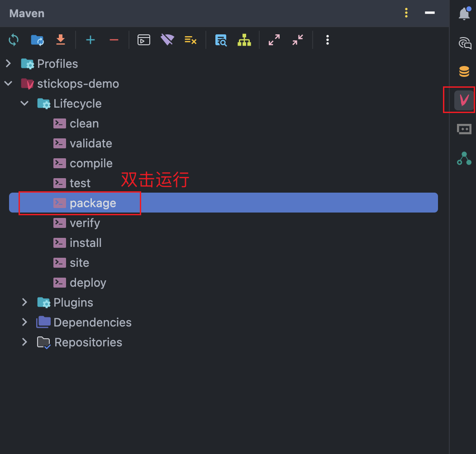Toggle Skip Tests mode
Screen dimensions: 476x454
point(190,40)
